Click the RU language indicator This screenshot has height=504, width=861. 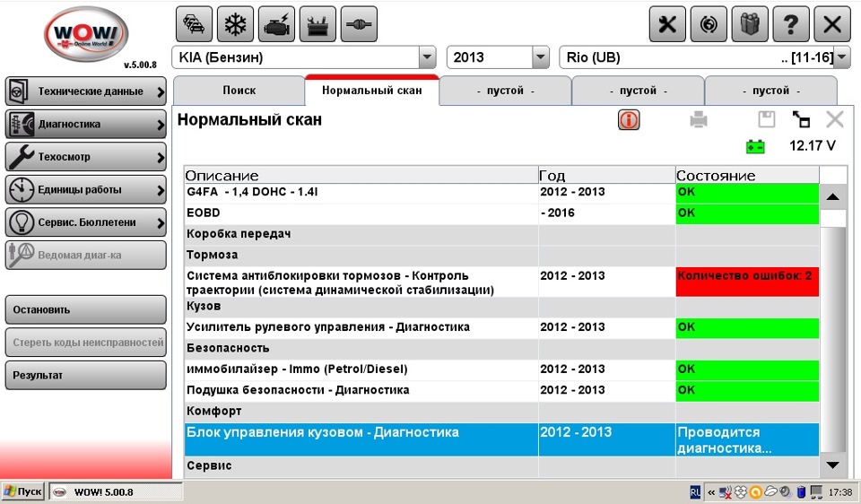point(695,492)
